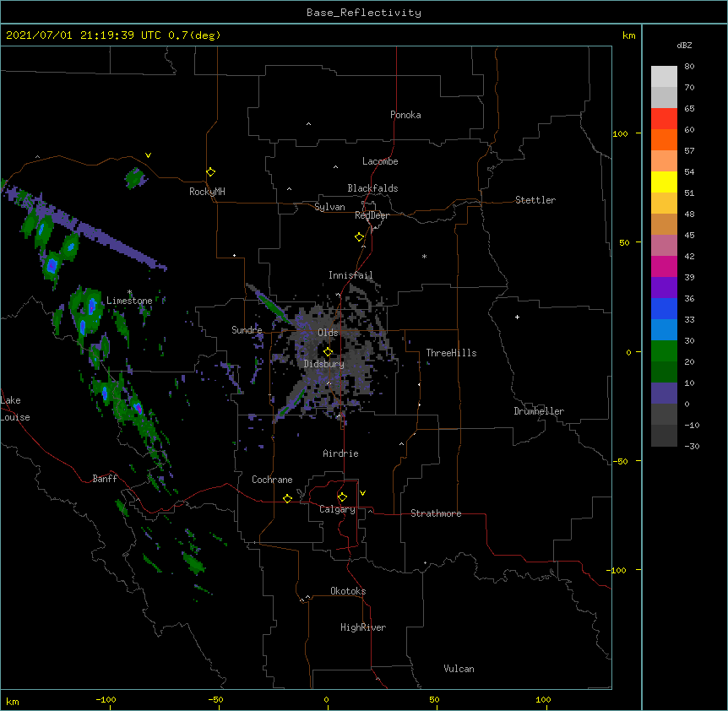Click the yellow diamond marker below Cochrane
728x711 pixels.
click(x=287, y=498)
